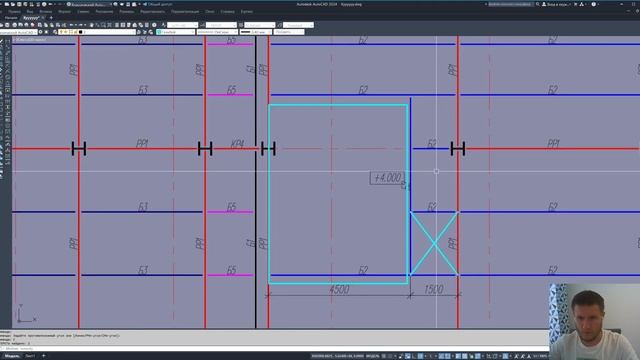Toggle МОДЕЛЬ space button in status bar
640x360 pixels.
point(373,356)
